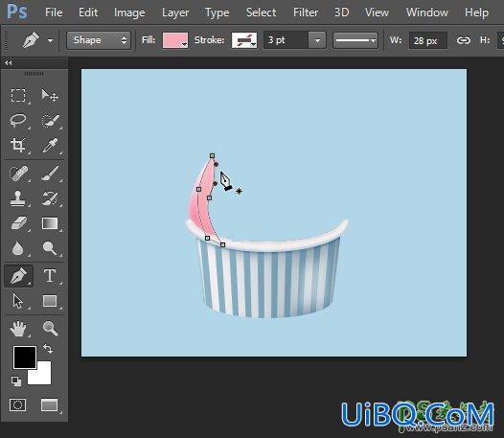Select the Horizontal Type tool

pyautogui.click(x=50, y=276)
